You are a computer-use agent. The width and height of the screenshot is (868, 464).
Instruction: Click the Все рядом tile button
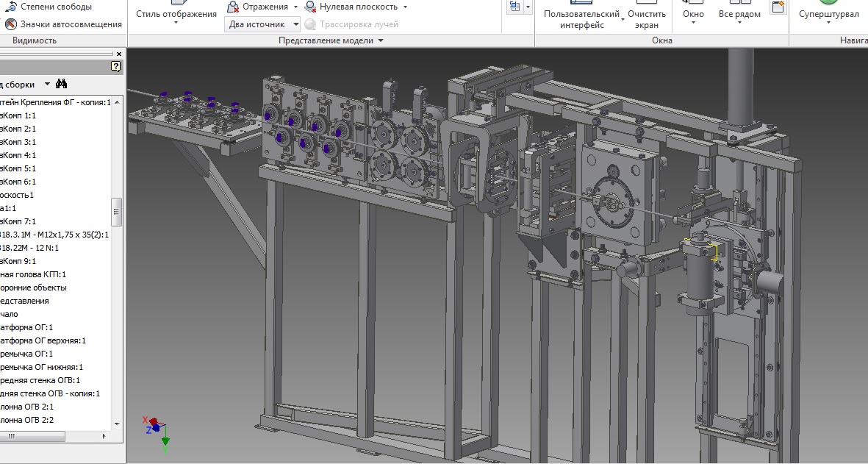coord(739,15)
